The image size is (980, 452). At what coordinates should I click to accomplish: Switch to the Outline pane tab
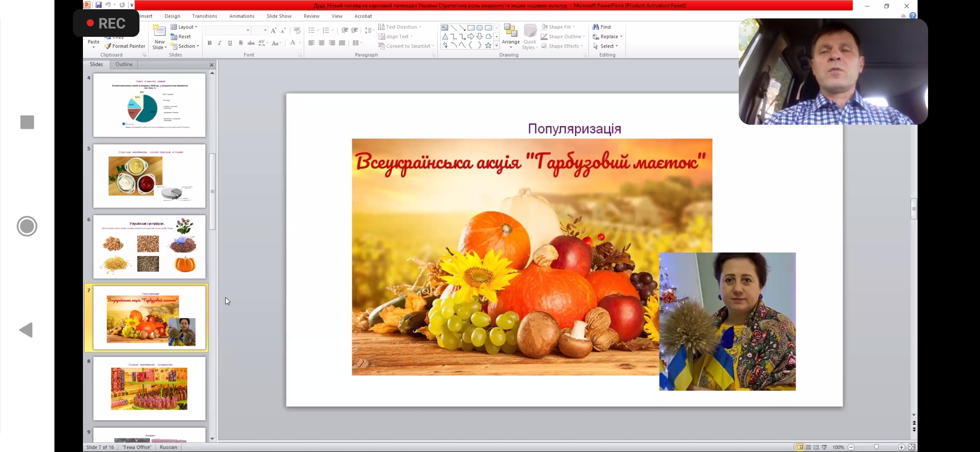[124, 64]
